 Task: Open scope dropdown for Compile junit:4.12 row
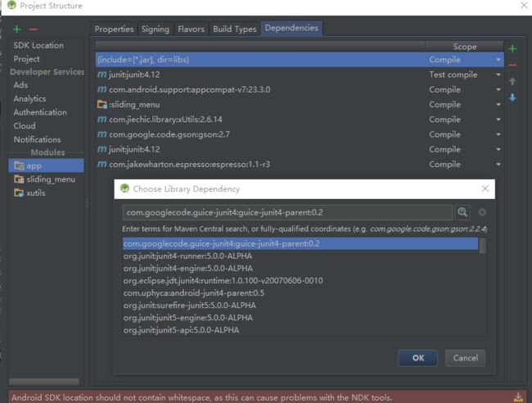coord(498,149)
